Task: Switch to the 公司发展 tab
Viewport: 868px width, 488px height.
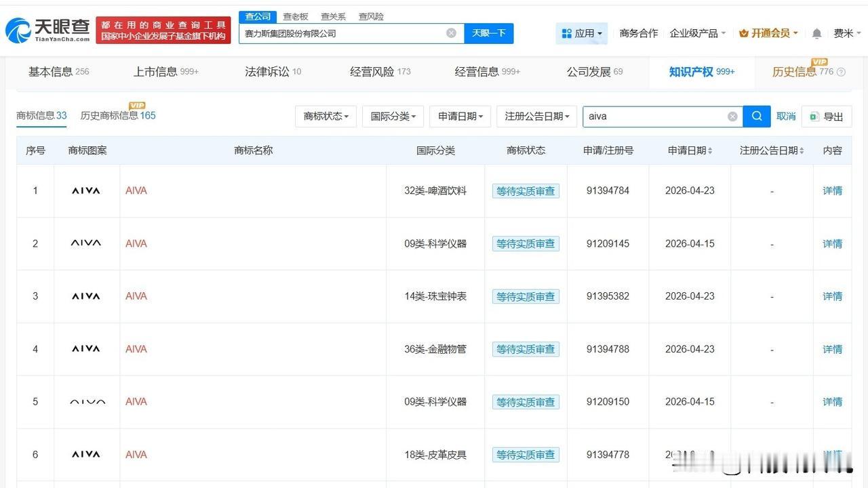Action: pos(595,72)
